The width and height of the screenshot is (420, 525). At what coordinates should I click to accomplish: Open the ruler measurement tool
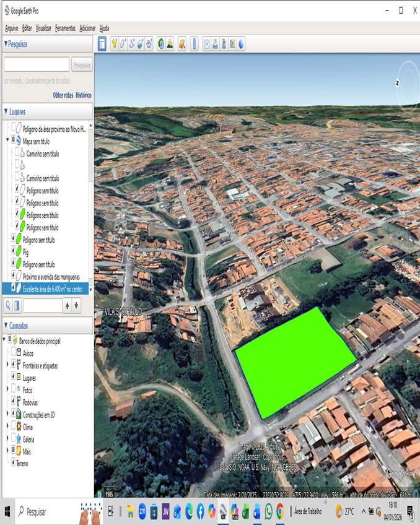tap(194, 44)
